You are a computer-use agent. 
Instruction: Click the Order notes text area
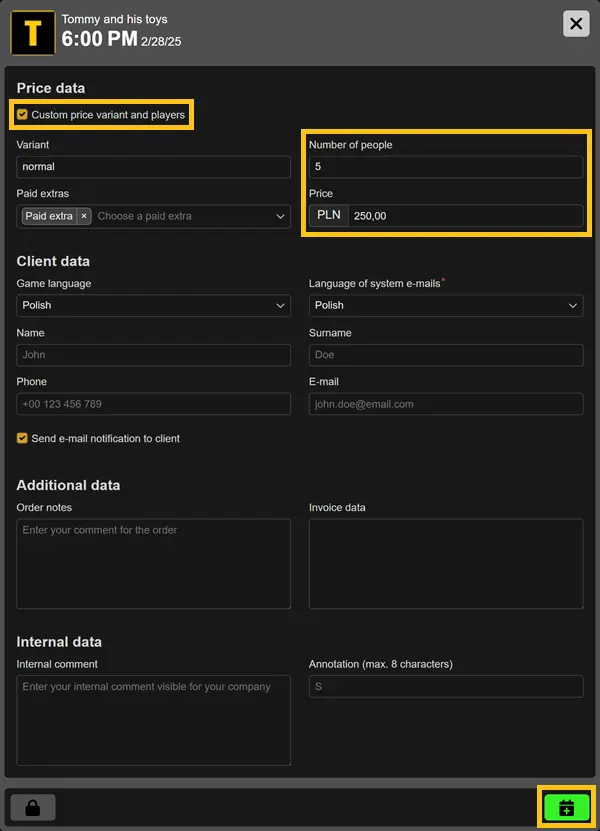pyautogui.click(x=153, y=563)
